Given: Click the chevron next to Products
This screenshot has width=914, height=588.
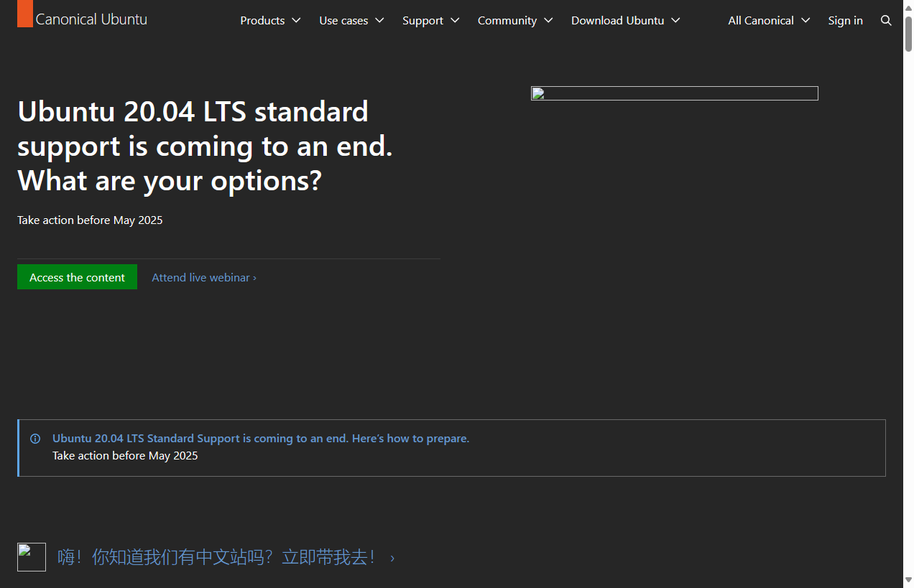Looking at the screenshot, I should click(x=296, y=21).
